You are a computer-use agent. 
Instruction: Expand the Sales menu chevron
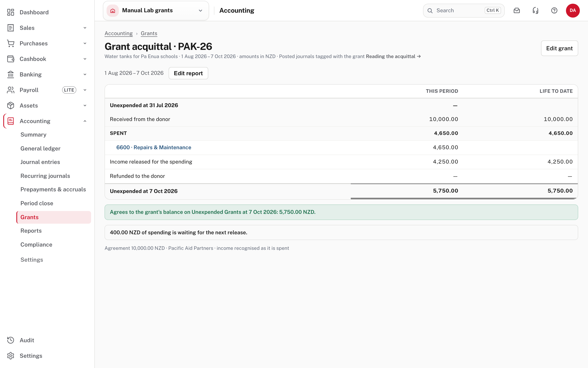pos(85,28)
